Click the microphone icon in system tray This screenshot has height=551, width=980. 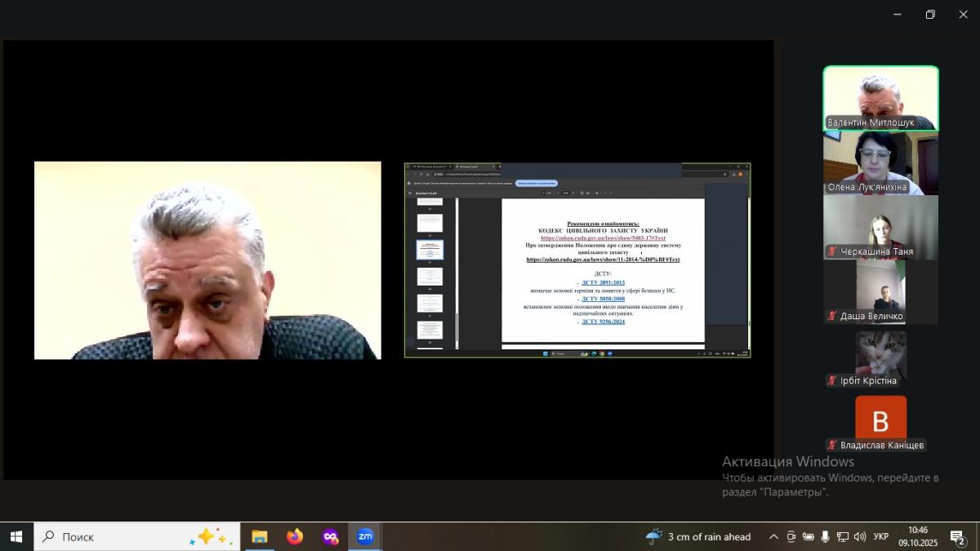826,536
